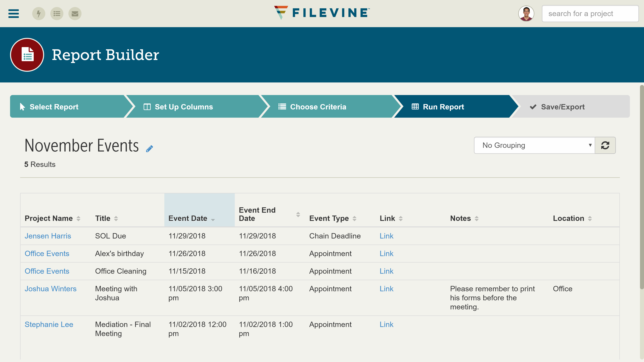Open the Jensen Harris project link
Viewport: 644px width, 362px height.
point(48,236)
